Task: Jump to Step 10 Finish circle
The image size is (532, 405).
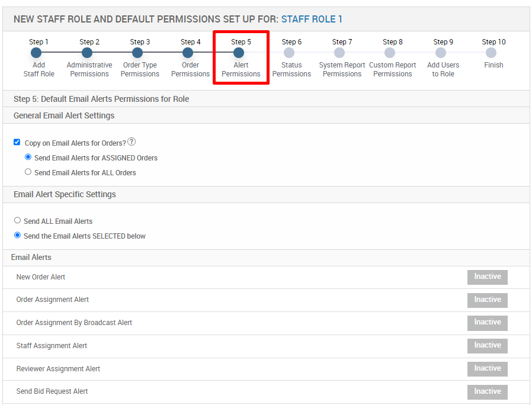Action: coord(491,53)
